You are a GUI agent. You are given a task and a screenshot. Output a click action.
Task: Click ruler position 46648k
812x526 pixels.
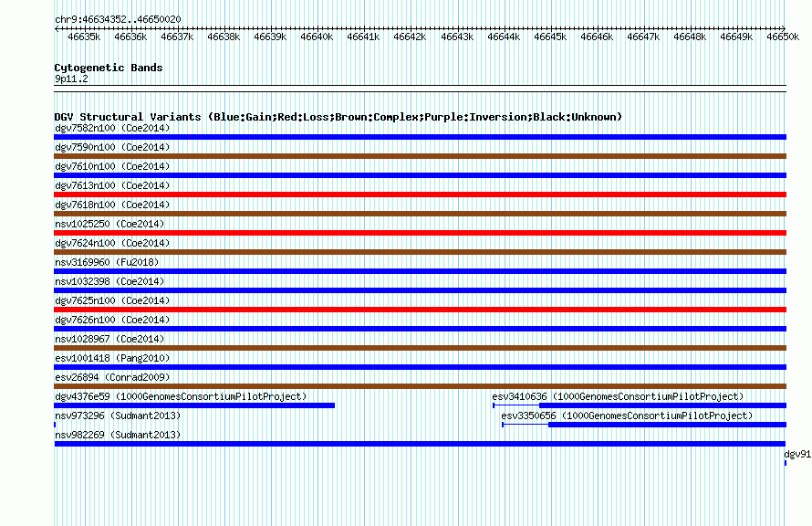click(x=691, y=37)
